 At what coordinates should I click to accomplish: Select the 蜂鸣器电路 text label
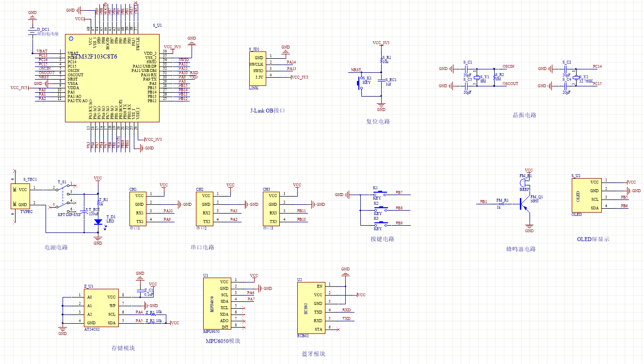pos(521,249)
